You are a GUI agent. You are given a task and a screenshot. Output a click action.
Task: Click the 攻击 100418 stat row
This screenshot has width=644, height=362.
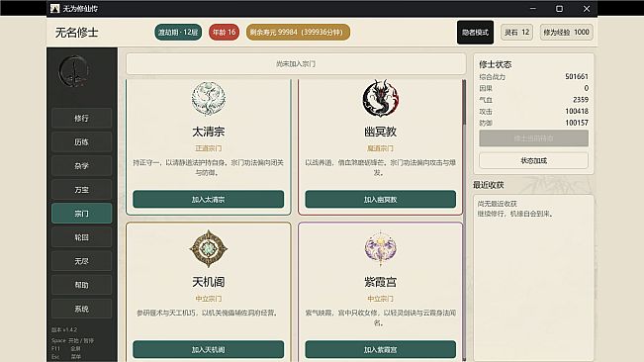pos(533,111)
